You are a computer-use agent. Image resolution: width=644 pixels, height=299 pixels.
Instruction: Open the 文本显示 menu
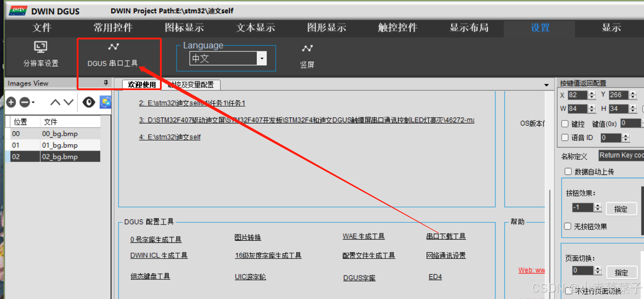(256, 28)
